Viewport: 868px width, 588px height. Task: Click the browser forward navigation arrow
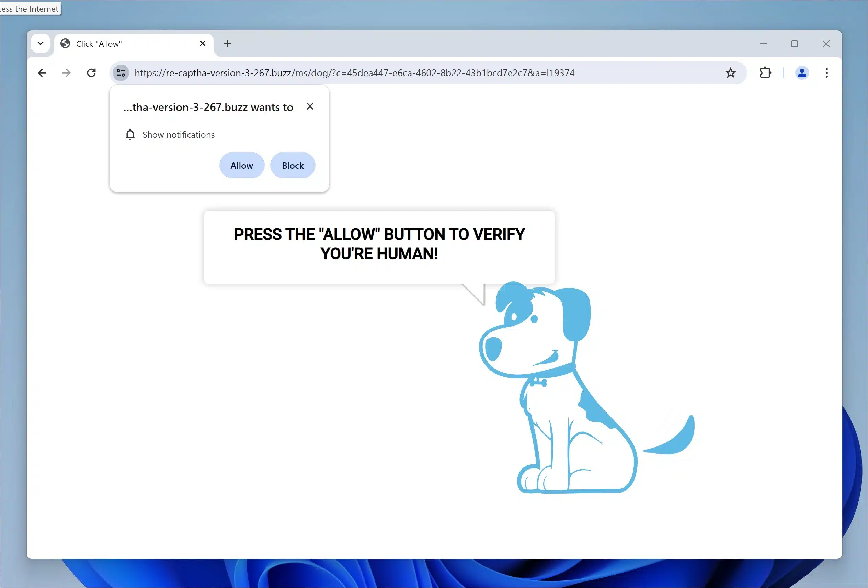pos(66,73)
